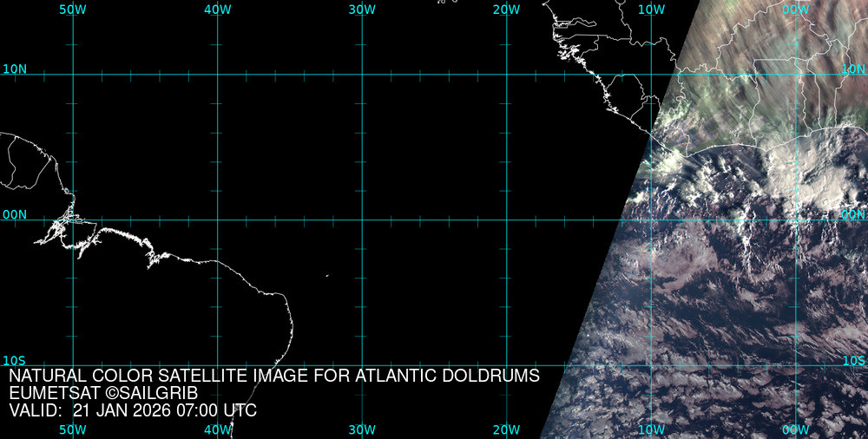This screenshot has width=868, height=439.
Task: Click the 30W longitude label along the top edge
Action: click(x=362, y=10)
